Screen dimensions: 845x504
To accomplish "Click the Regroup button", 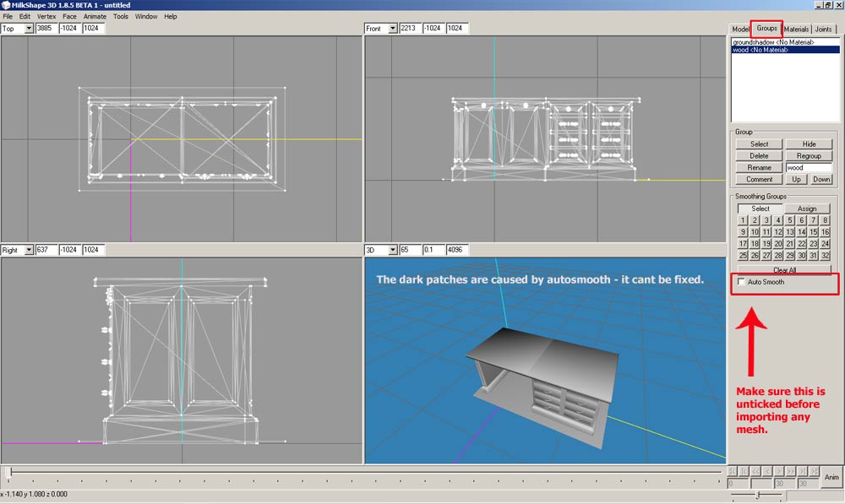I will (x=809, y=156).
